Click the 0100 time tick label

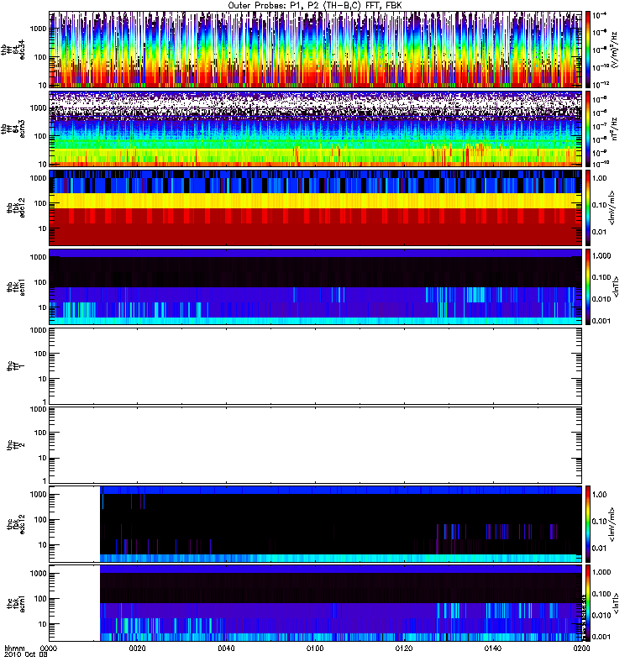click(x=315, y=648)
